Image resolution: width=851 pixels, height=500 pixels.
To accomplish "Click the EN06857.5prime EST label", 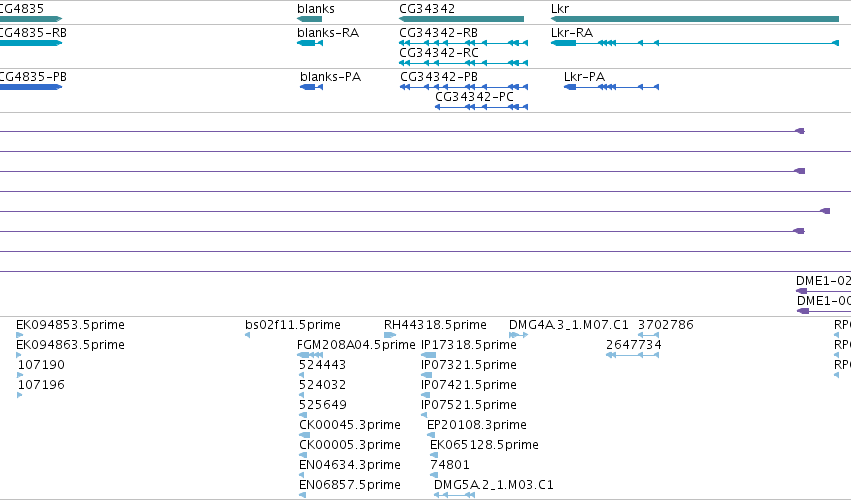I will pos(350,485).
